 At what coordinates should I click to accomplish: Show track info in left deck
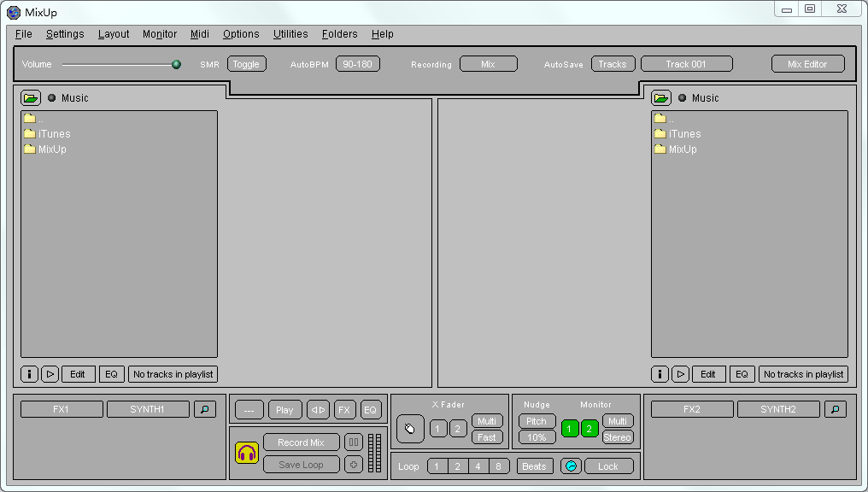click(29, 374)
